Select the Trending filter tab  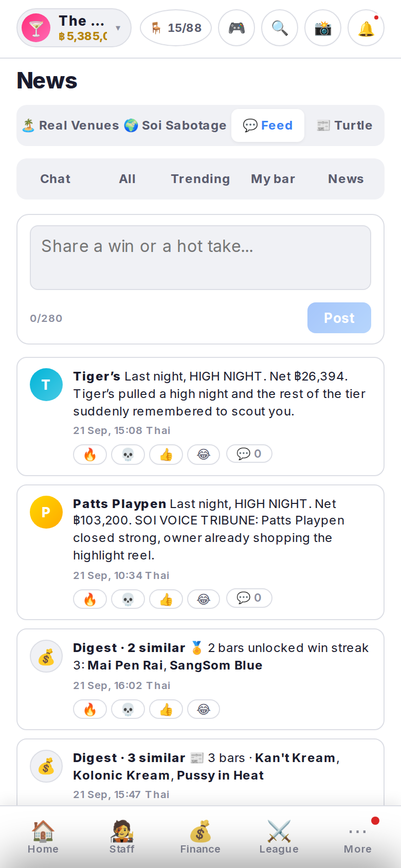coord(200,179)
